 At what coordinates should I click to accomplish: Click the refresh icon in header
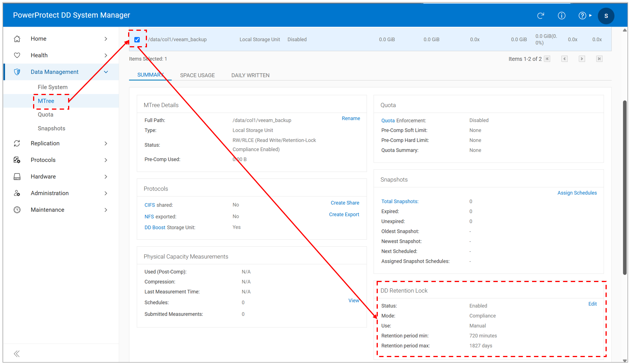pyautogui.click(x=541, y=16)
